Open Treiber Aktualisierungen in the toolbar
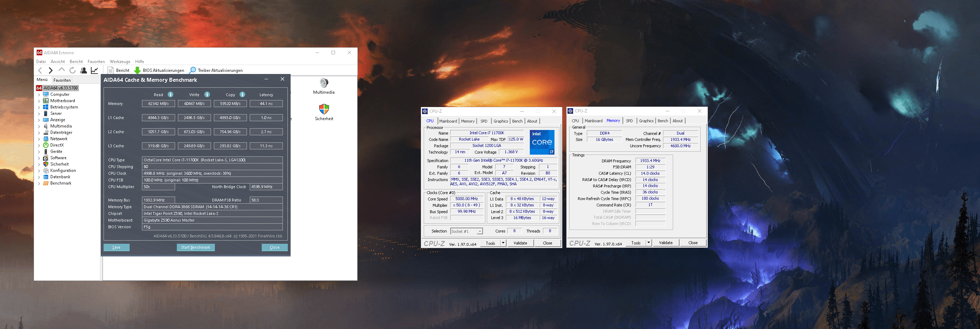The image size is (980, 329). click(x=216, y=70)
